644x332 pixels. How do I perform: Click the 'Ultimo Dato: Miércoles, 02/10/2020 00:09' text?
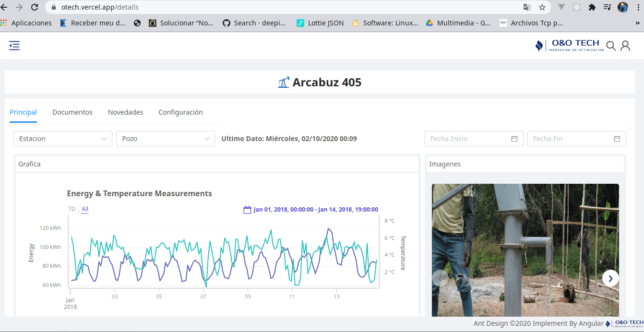tap(289, 139)
